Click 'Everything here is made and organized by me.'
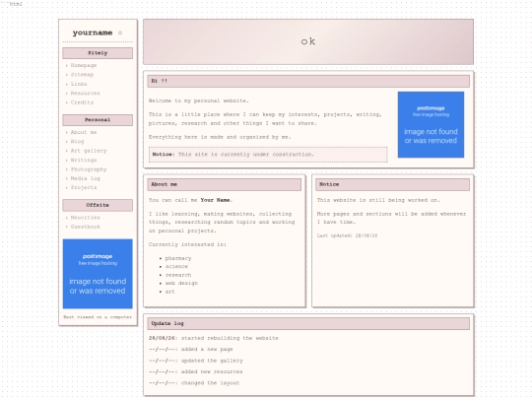Screen dimensions: 532x399 tap(220, 137)
